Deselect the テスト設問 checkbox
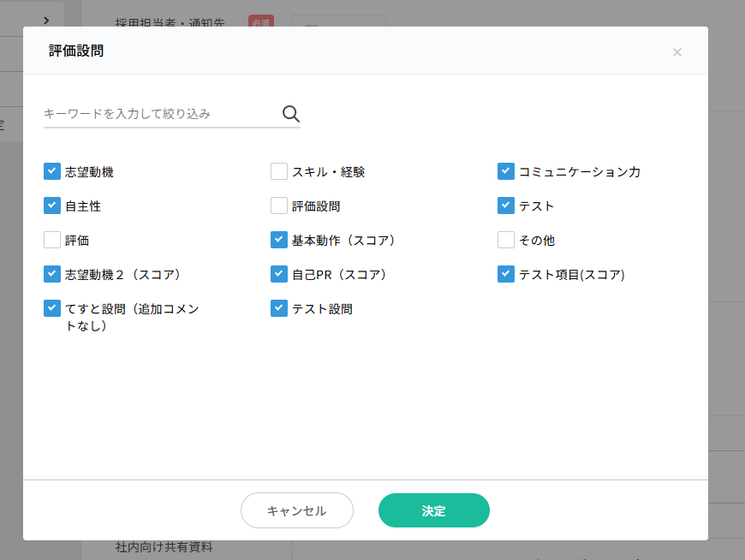 pos(279,308)
